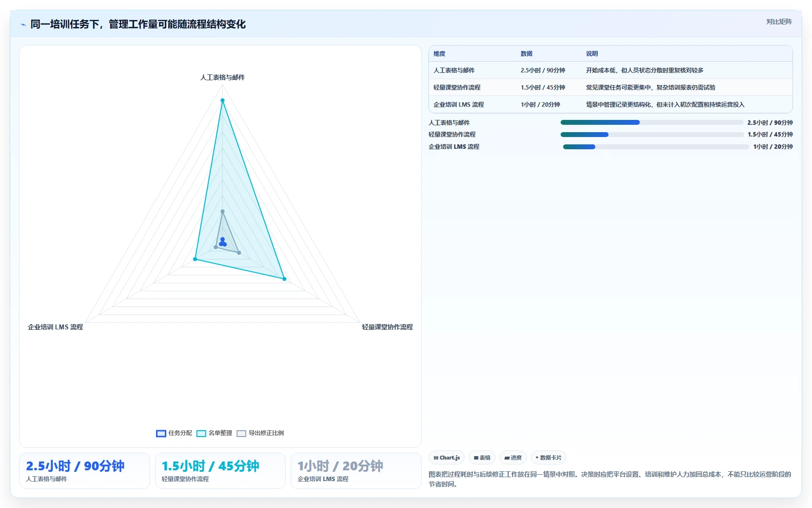Image resolution: width=812 pixels, height=508 pixels.
Task: Select the 数据卡片 tag chip
Action: (548, 458)
